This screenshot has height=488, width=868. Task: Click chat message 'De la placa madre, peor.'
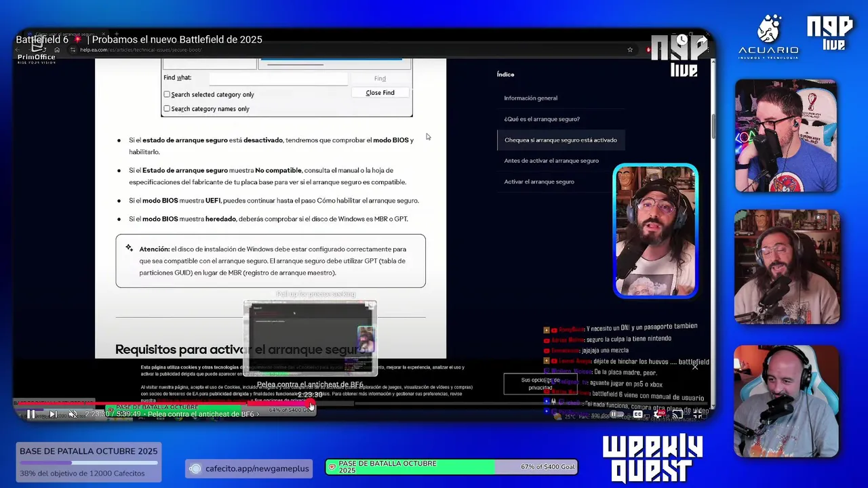(x=625, y=372)
